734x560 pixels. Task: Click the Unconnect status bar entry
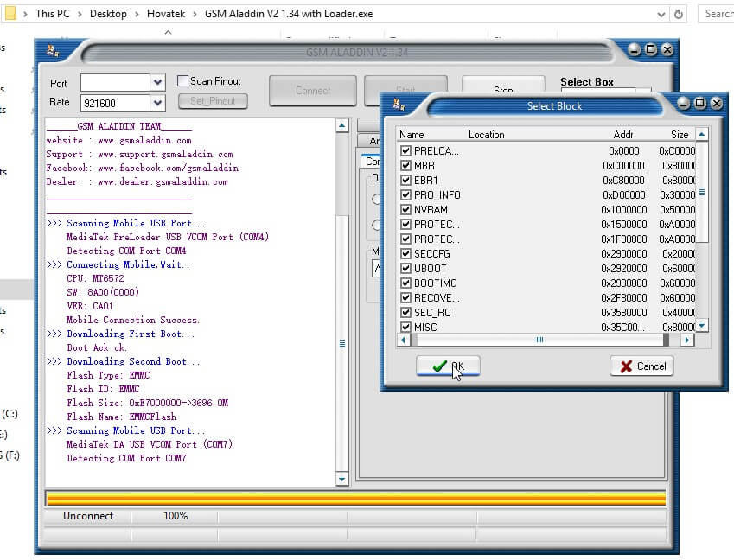point(88,516)
